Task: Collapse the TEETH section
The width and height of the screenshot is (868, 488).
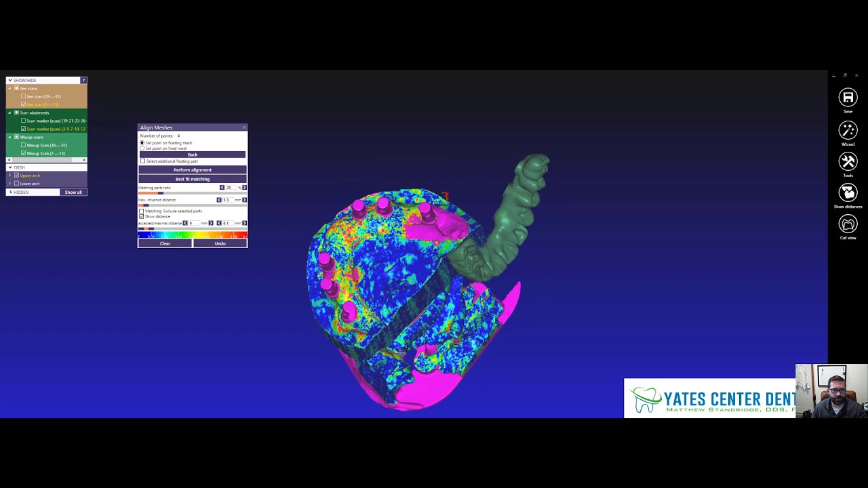Action: coord(10,167)
